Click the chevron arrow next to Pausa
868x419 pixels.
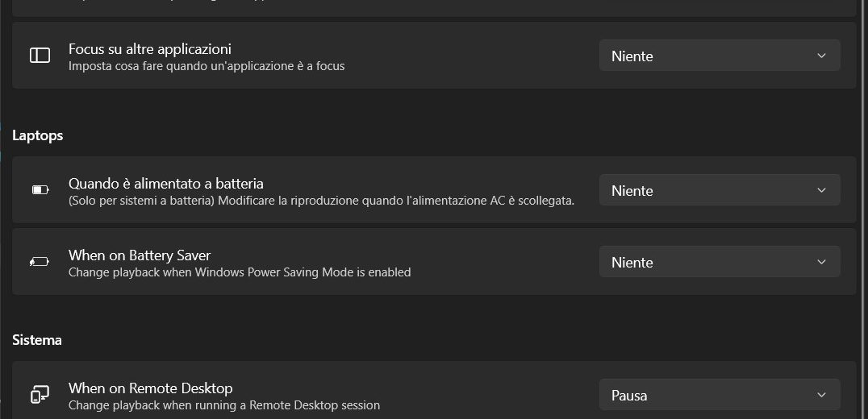coord(821,395)
